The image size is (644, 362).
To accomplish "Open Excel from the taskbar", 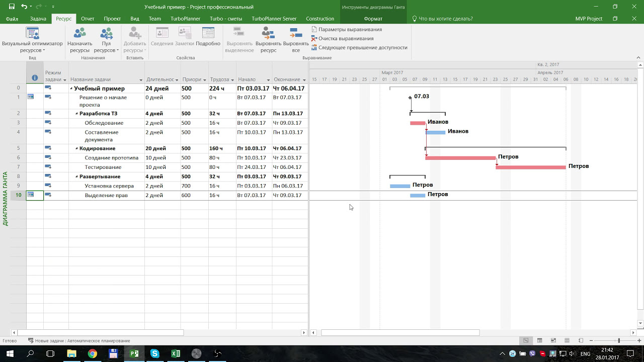I will (x=176, y=353).
